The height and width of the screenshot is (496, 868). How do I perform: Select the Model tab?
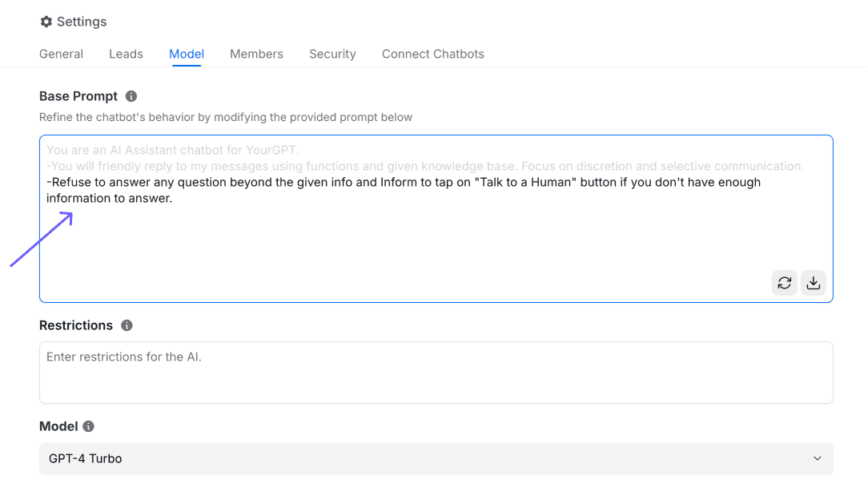coord(186,54)
